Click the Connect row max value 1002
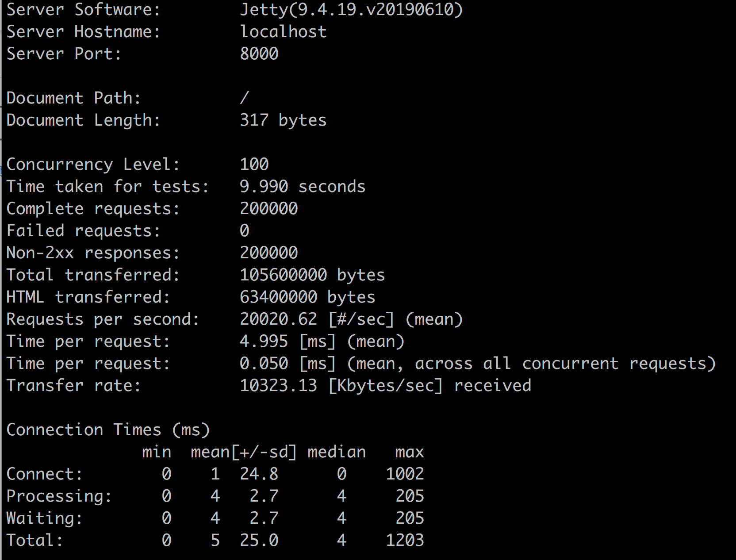The width and height of the screenshot is (736, 560). click(x=405, y=474)
